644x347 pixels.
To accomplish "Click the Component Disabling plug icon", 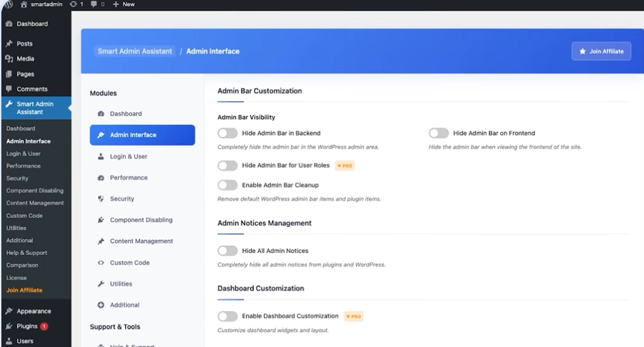I will coord(101,220).
